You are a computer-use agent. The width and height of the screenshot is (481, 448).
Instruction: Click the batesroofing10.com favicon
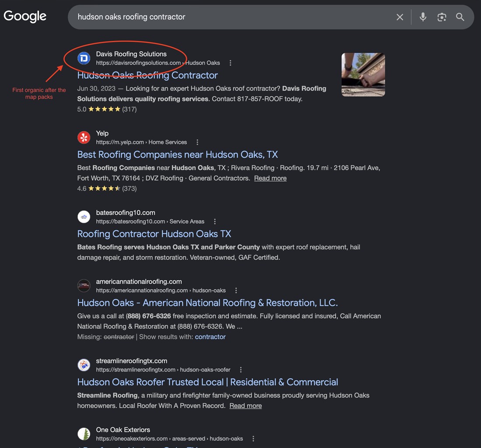point(84,217)
